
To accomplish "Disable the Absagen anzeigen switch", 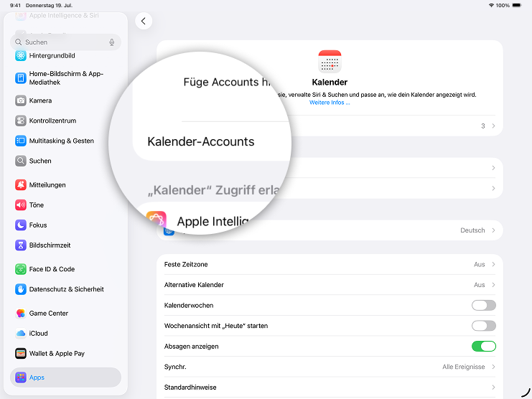I will (x=483, y=346).
